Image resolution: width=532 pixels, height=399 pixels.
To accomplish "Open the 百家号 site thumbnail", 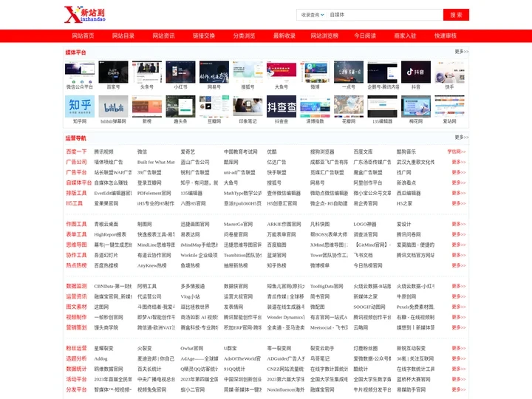I will click(x=113, y=72).
